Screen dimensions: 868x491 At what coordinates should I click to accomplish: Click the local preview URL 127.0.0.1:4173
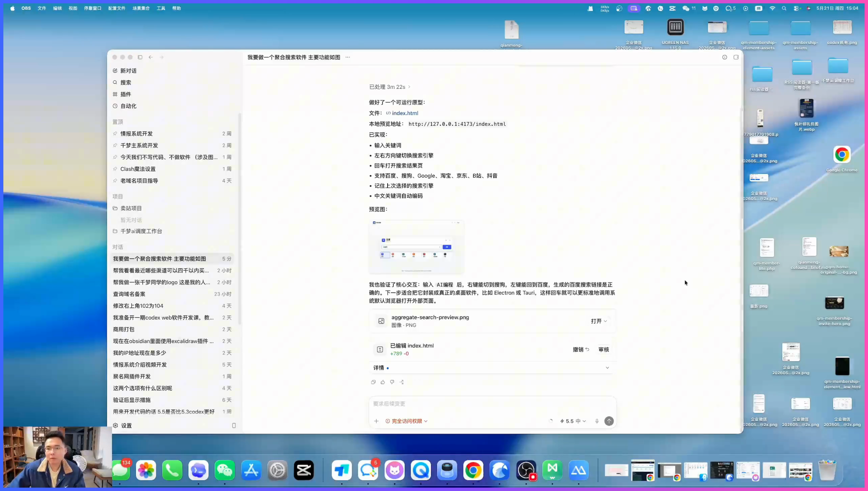[457, 124]
